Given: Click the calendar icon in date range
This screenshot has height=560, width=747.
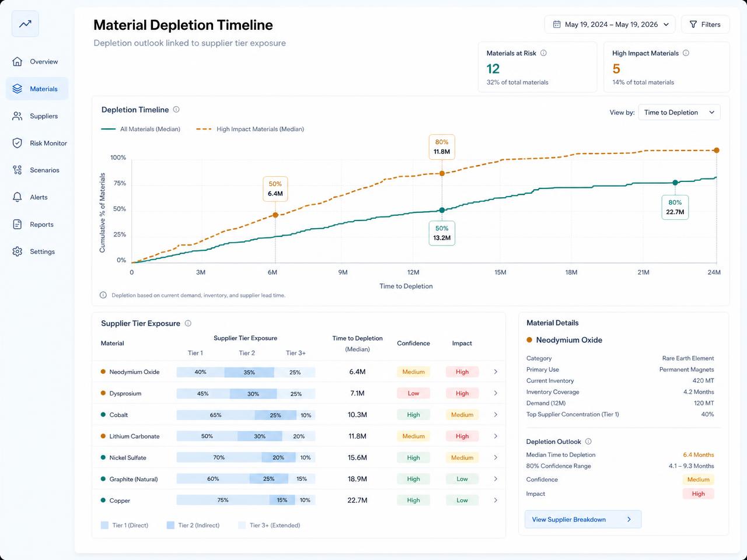Looking at the screenshot, I should point(557,24).
